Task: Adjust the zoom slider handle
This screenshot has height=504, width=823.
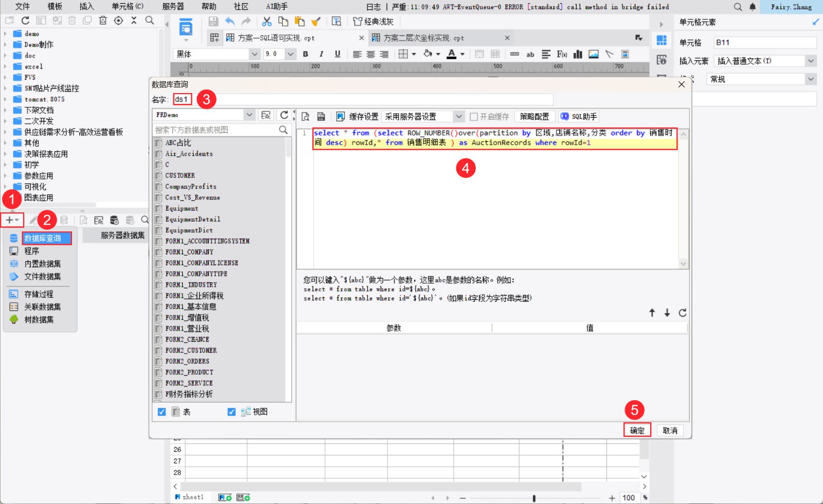Action: (534, 498)
